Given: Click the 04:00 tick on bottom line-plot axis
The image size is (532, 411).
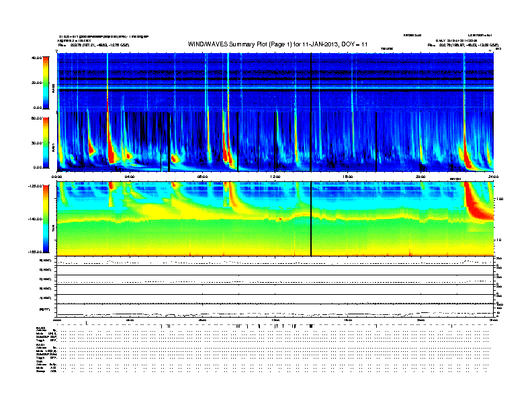Looking at the screenshot, I should 130,320.
